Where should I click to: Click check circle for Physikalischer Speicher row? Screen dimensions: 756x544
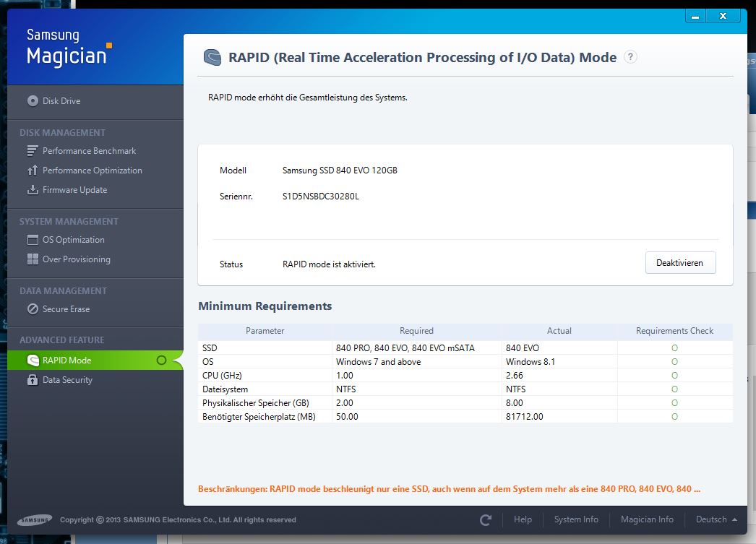click(x=674, y=403)
